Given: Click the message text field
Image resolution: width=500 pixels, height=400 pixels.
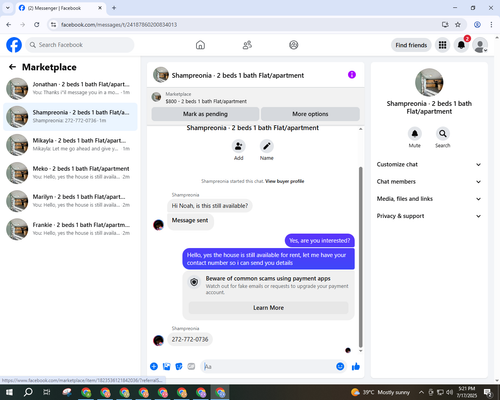Looking at the screenshot, I should tap(268, 367).
